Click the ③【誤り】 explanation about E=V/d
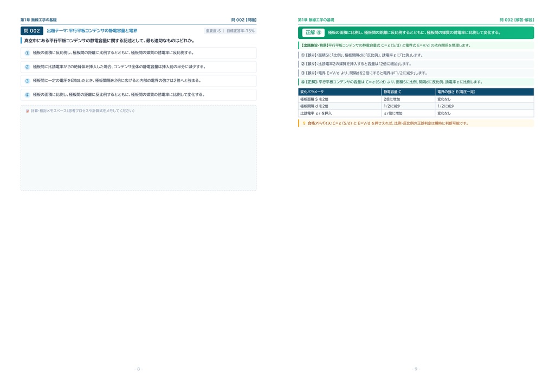 (x=416, y=73)
